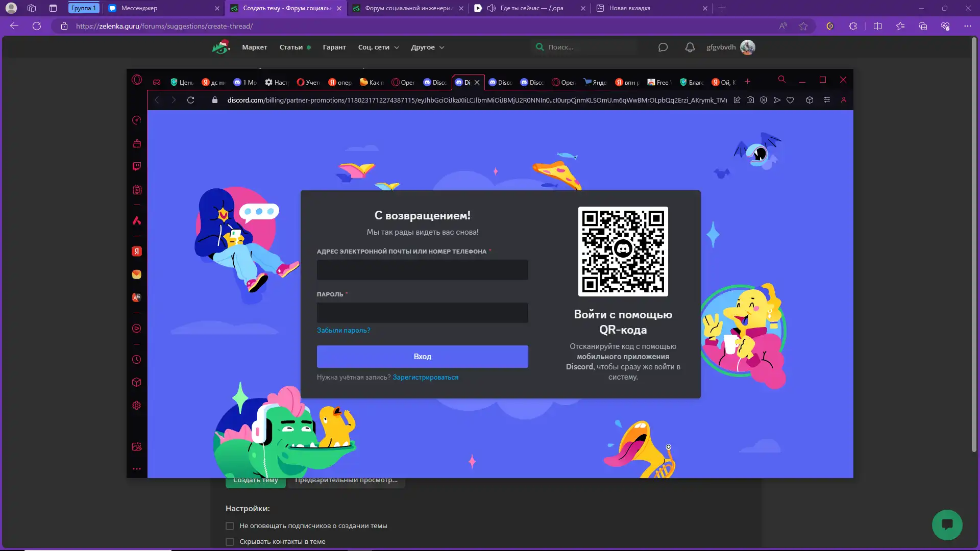The height and width of the screenshot is (551, 980).
Task: Click the Discord login QR code
Action: point(623,251)
